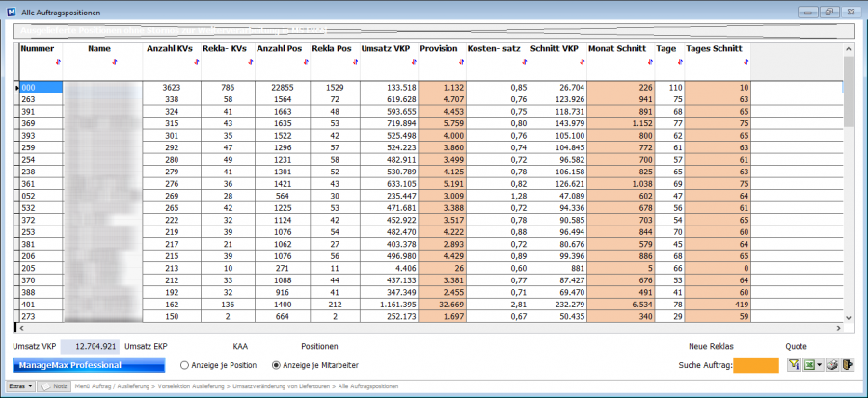Viewport: 868px width, 398px height.
Task: Open the Extras dropdown menu
Action: pyautogui.click(x=21, y=386)
